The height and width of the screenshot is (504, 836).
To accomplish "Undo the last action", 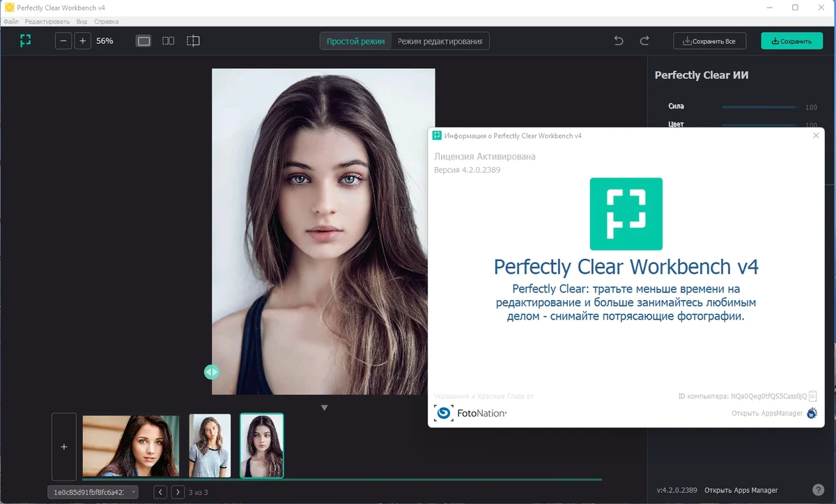I will pyautogui.click(x=619, y=41).
